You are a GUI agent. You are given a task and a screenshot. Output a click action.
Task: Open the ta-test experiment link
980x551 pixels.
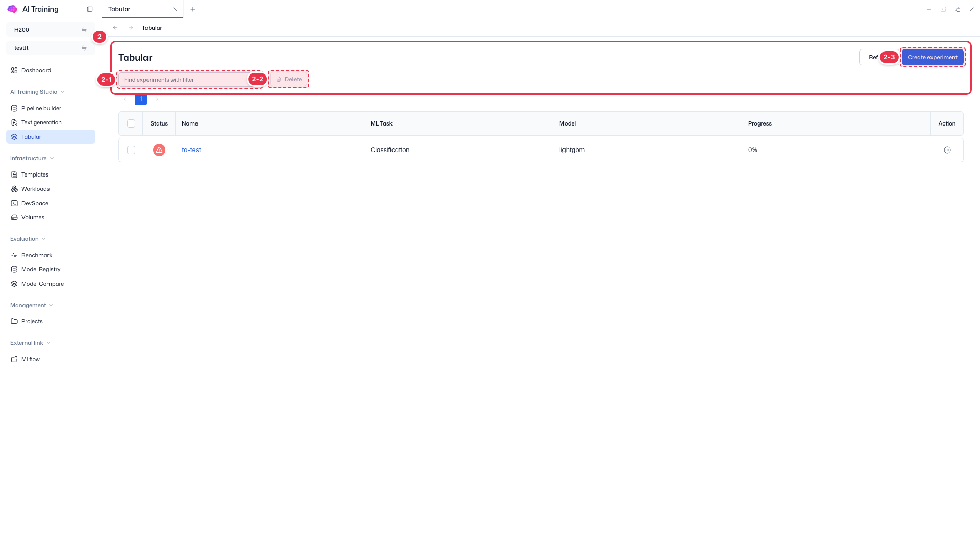[191, 150]
